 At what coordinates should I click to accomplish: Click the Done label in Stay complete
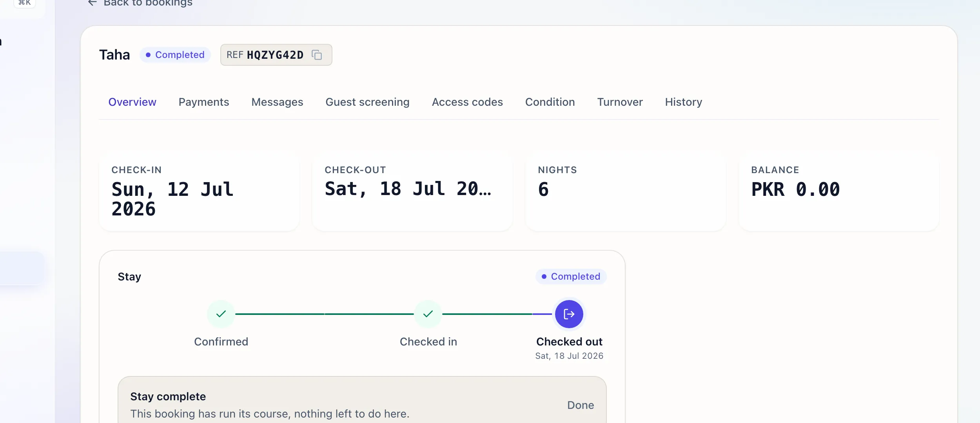pos(581,405)
